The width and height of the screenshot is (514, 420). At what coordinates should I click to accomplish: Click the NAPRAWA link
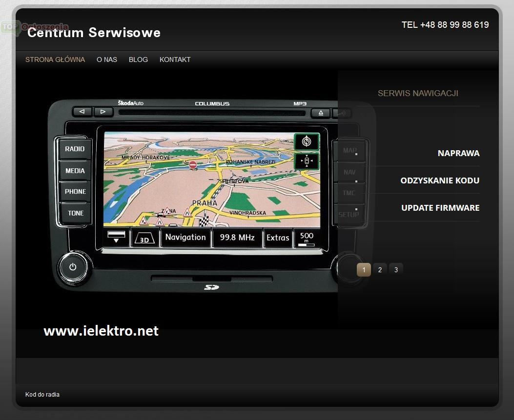458,153
